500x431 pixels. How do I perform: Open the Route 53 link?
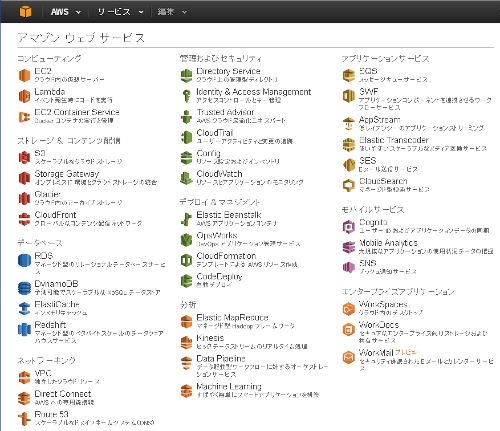pyautogui.click(x=51, y=415)
